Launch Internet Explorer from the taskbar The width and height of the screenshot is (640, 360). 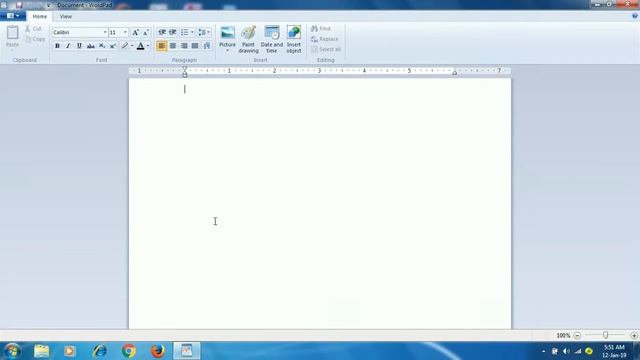coord(99,351)
